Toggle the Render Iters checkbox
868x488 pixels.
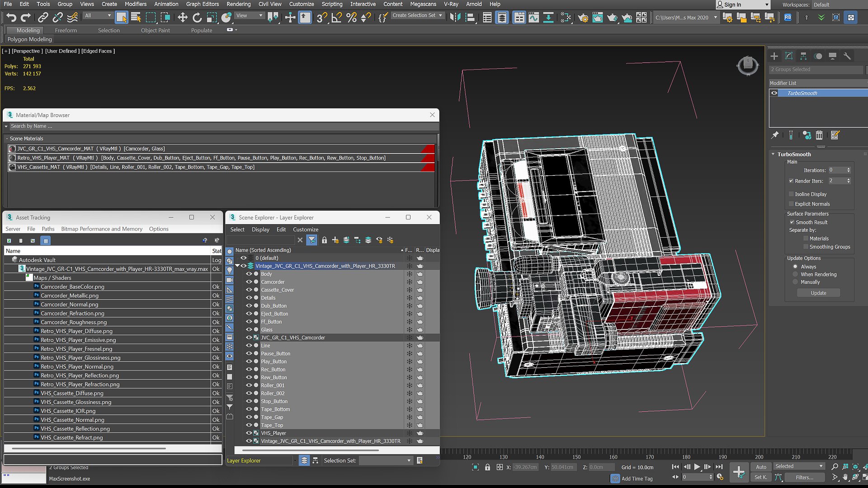tap(791, 181)
